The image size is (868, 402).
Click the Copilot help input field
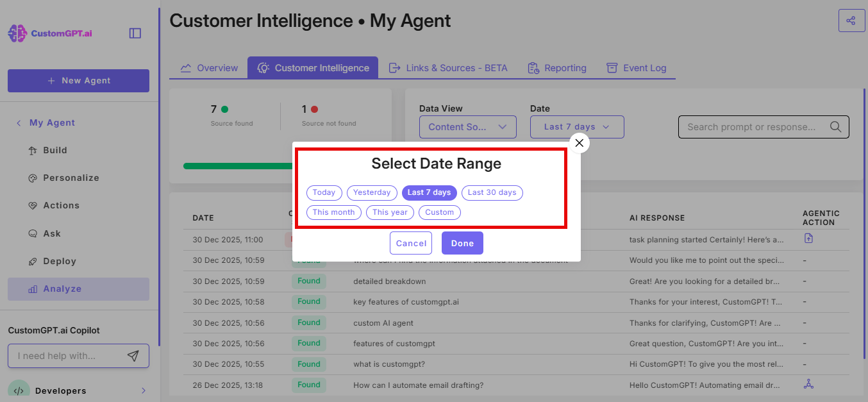coord(78,356)
